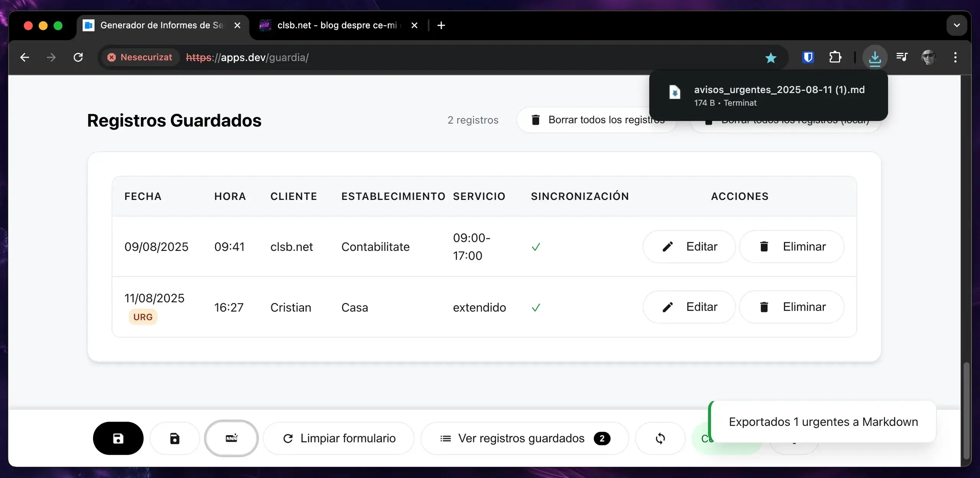Delete the Cristian record with Eliminar
This screenshot has height=478, width=980.
(x=792, y=307)
